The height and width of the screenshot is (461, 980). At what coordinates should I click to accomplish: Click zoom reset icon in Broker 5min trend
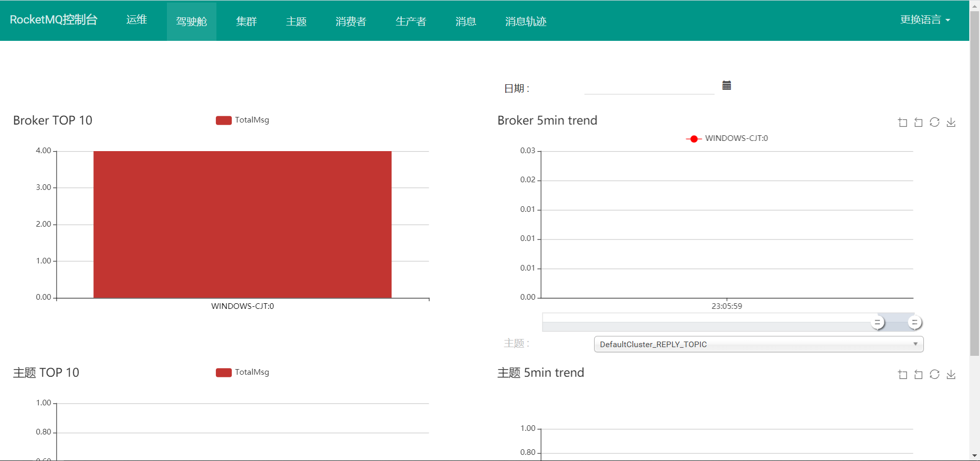(918, 123)
